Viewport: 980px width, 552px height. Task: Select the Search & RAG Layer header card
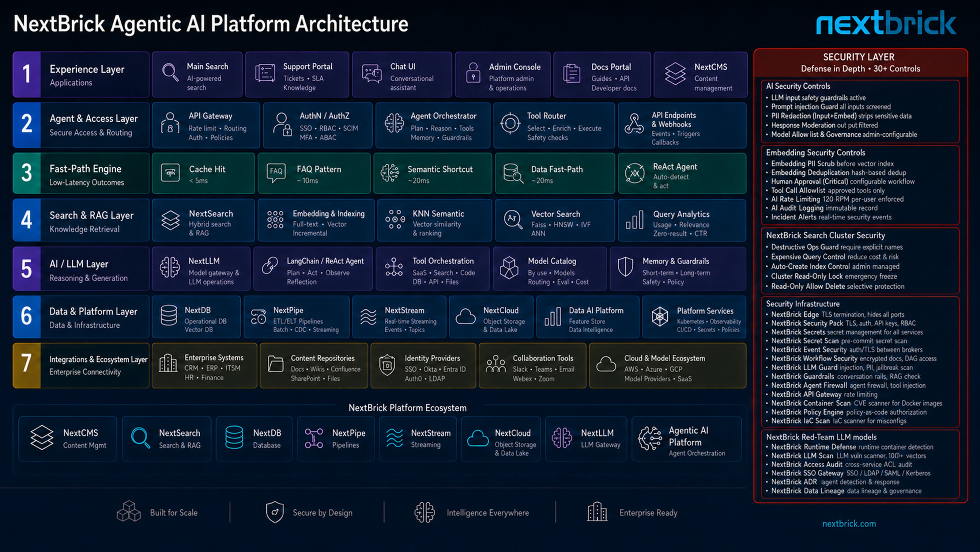coord(81,220)
